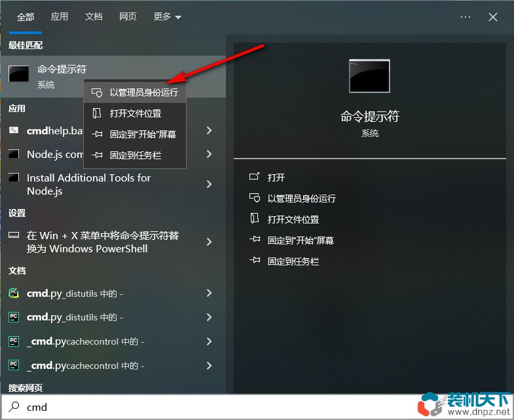514x420 pixels.
Task: Expand the cmdhelp.bat result arrow
Action: pyautogui.click(x=209, y=130)
